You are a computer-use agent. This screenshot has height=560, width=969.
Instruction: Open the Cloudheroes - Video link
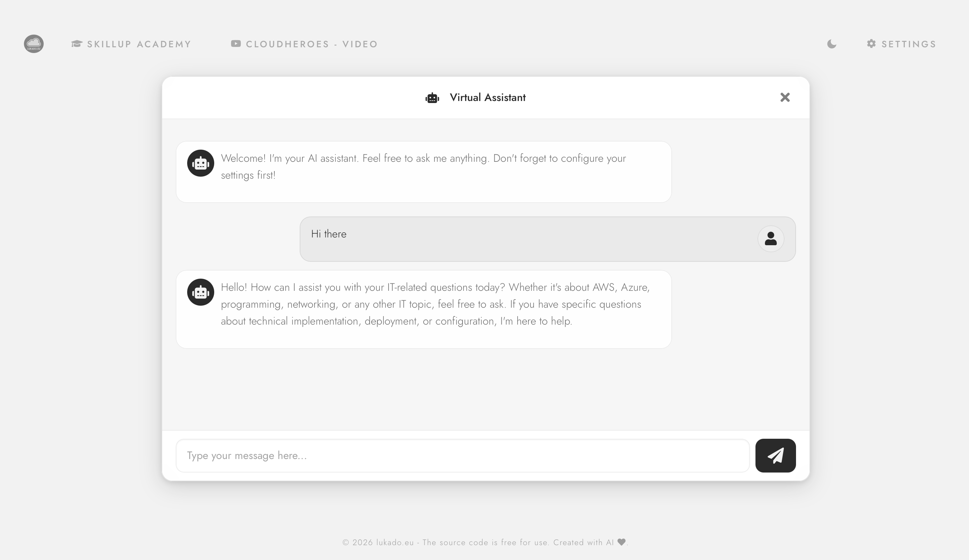[x=312, y=44]
